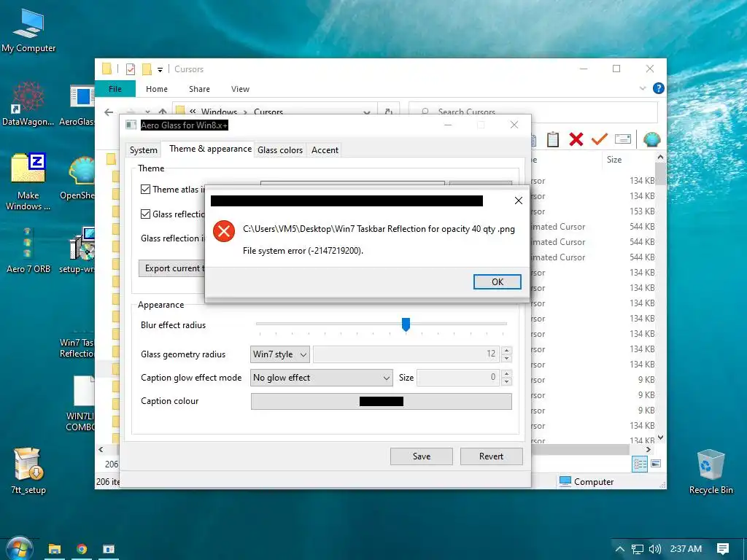Click the Explorer back arrow
Viewport: 747px width, 560px height.
[x=109, y=112]
